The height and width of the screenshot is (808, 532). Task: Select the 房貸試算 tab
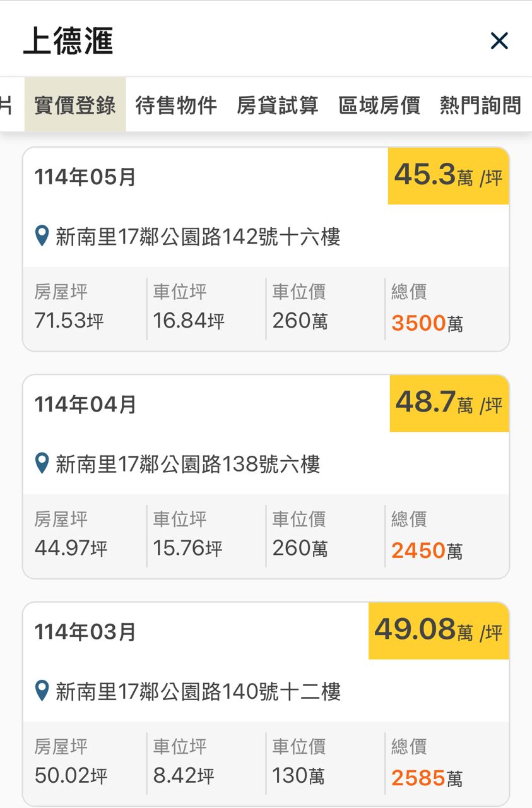point(278,105)
